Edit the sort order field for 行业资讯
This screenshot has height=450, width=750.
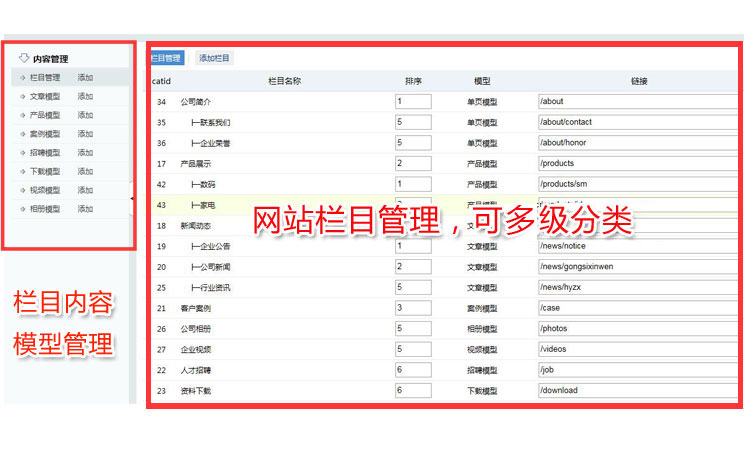coord(413,287)
